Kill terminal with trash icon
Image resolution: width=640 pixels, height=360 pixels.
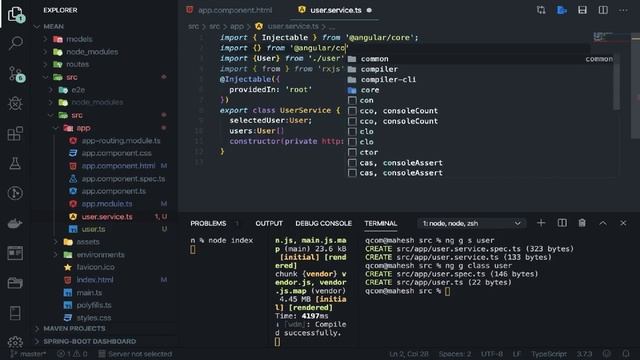(582, 223)
